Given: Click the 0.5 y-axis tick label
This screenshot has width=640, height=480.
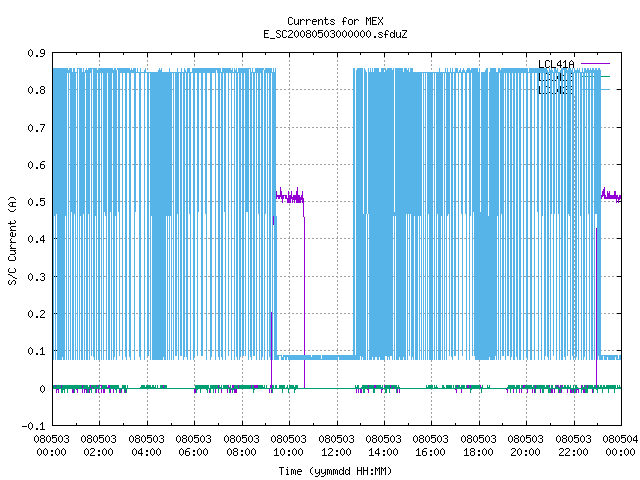Looking at the screenshot, I should tap(37, 202).
